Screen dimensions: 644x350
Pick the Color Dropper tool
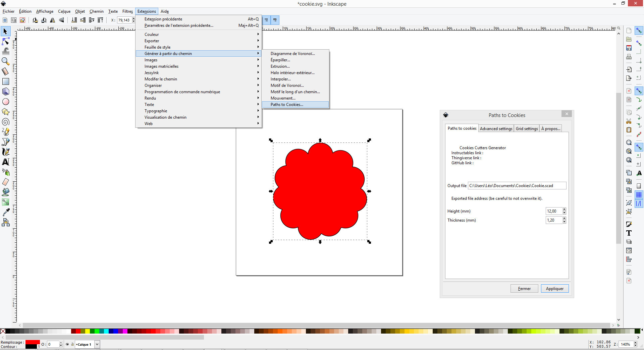(x=6, y=212)
